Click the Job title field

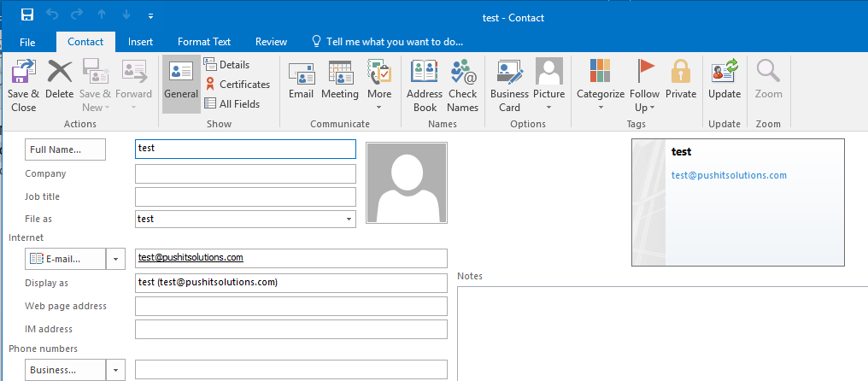pyautogui.click(x=245, y=196)
